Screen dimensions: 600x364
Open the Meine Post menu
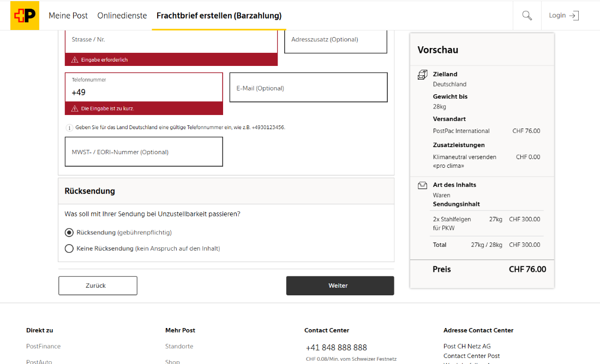(x=68, y=16)
